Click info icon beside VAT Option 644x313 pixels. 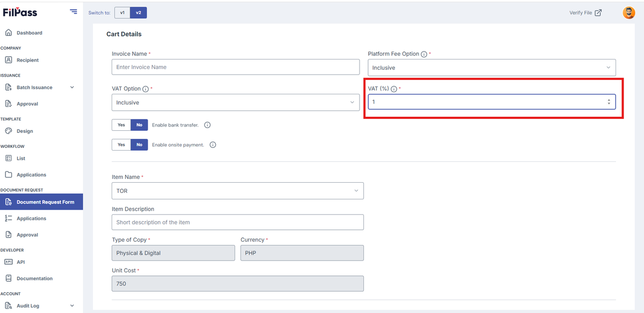click(145, 88)
